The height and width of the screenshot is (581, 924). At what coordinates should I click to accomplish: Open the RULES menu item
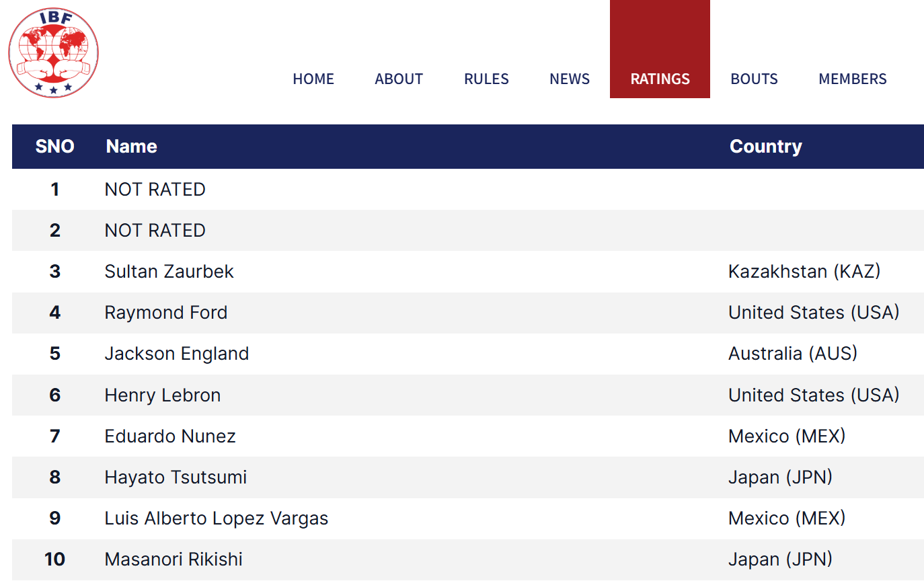click(x=486, y=79)
